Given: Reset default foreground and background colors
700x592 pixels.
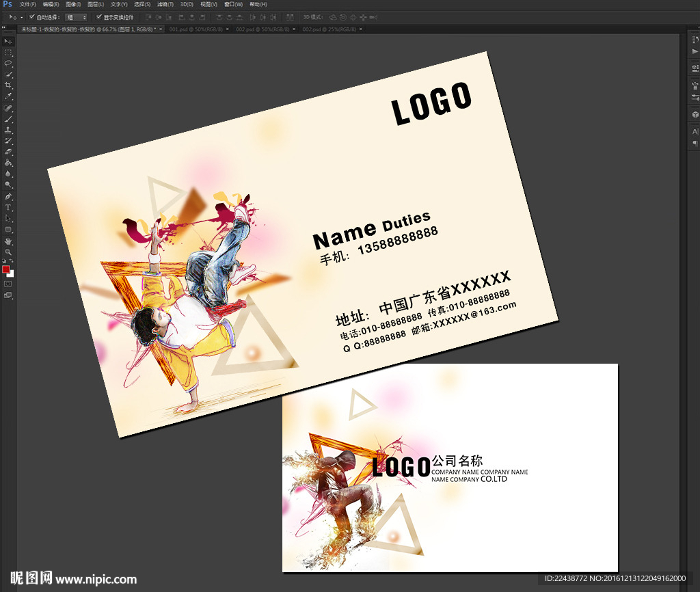Looking at the screenshot, I should (x=5, y=260).
